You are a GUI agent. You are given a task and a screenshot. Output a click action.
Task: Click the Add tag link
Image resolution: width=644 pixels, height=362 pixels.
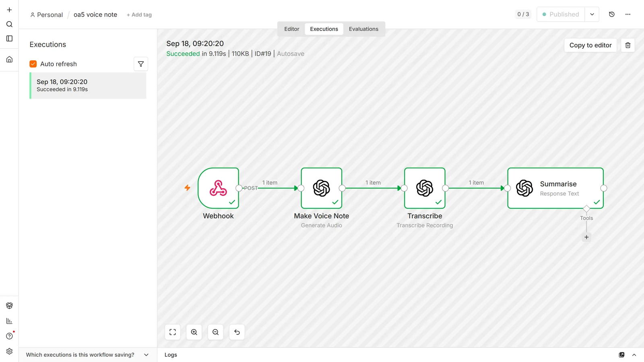click(139, 15)
